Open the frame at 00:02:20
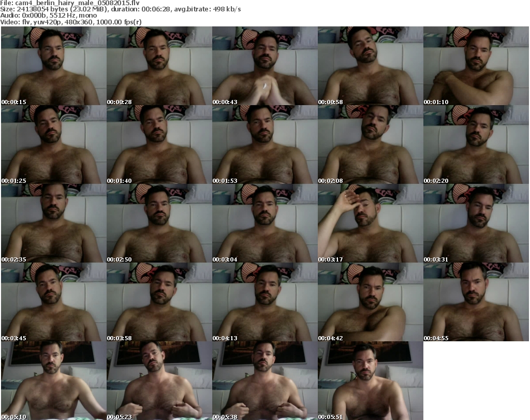530x420 pixels. 476,144
